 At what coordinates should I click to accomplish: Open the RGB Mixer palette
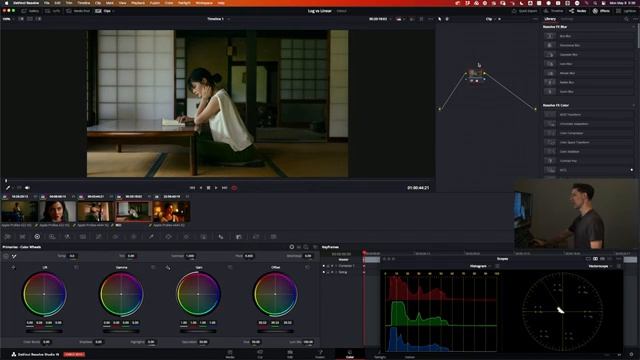(x=67, y=237)
